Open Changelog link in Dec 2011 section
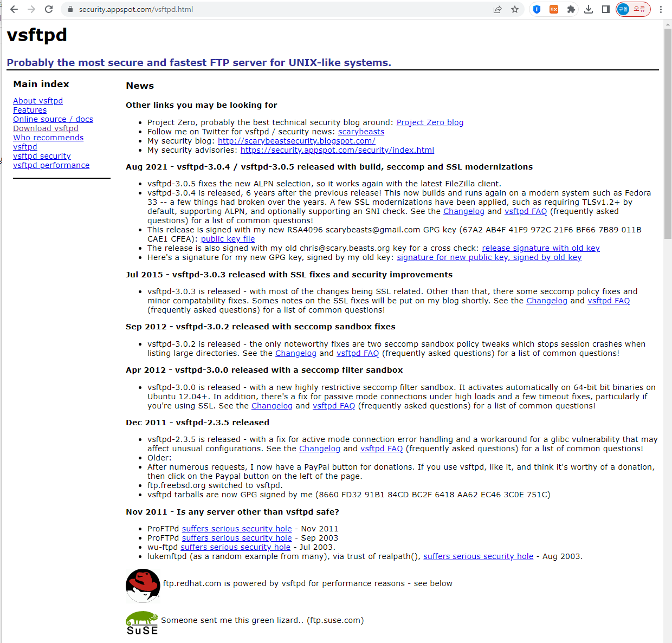The height and width of the screenshot is (643, 672). pyautogui.click(x=320, y=449)
